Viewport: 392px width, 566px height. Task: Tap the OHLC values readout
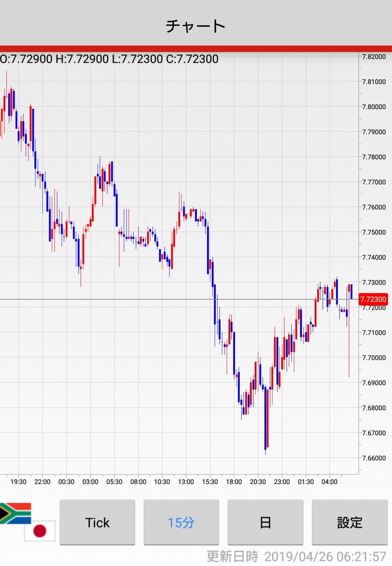109,59
